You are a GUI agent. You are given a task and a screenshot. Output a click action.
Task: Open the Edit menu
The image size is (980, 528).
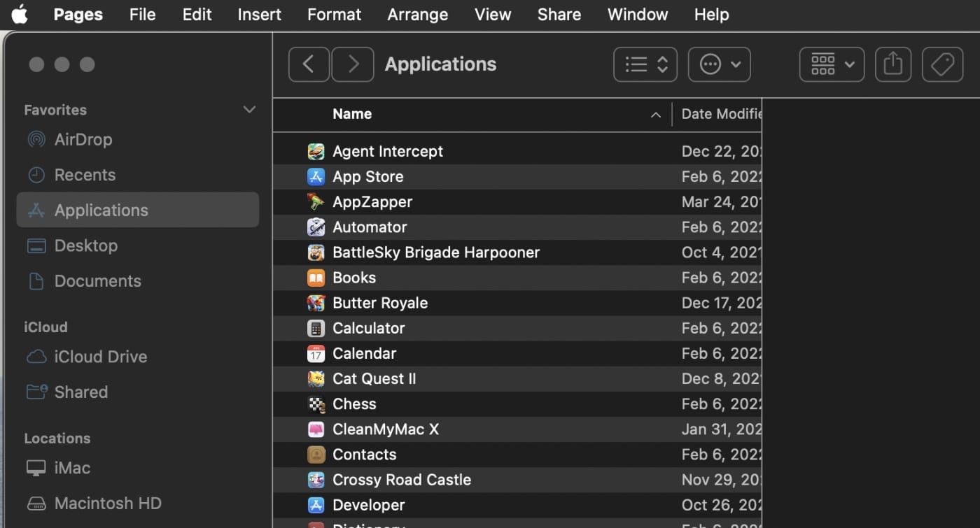point(197,14)
